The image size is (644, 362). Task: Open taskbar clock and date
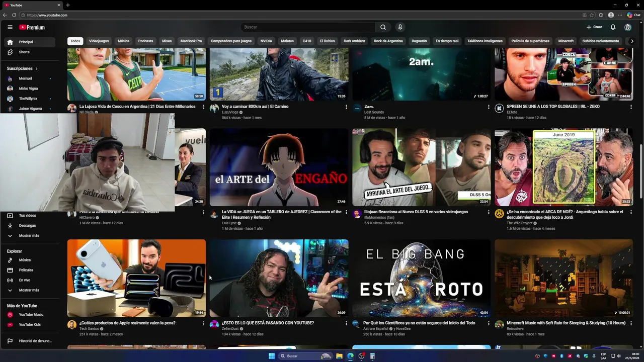[x=632, y=356]
